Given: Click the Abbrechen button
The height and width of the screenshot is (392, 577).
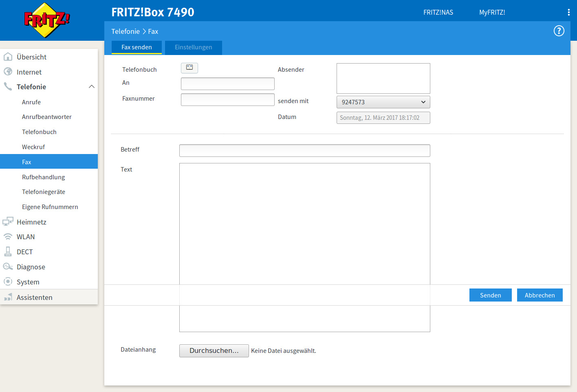Looking at the screenshot, I should [540, 295].
